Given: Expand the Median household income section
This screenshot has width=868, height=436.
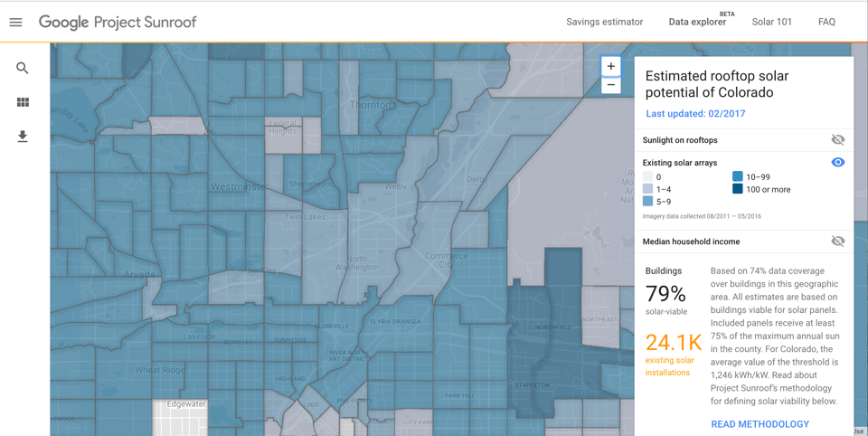Looking at the screenshot, I should [x=691, y=242].
